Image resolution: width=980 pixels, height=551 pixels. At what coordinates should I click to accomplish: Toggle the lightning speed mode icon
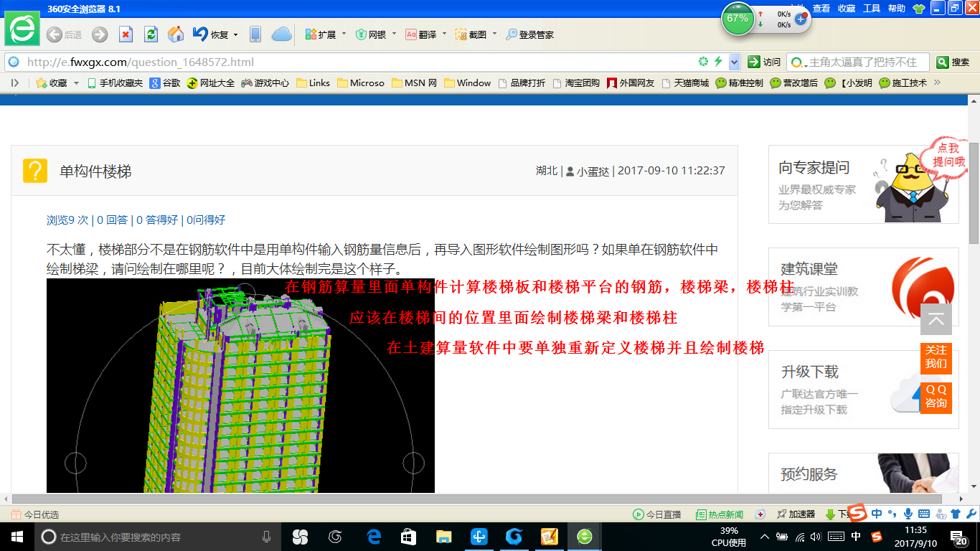pyautogui.click(x=718, y=62)
